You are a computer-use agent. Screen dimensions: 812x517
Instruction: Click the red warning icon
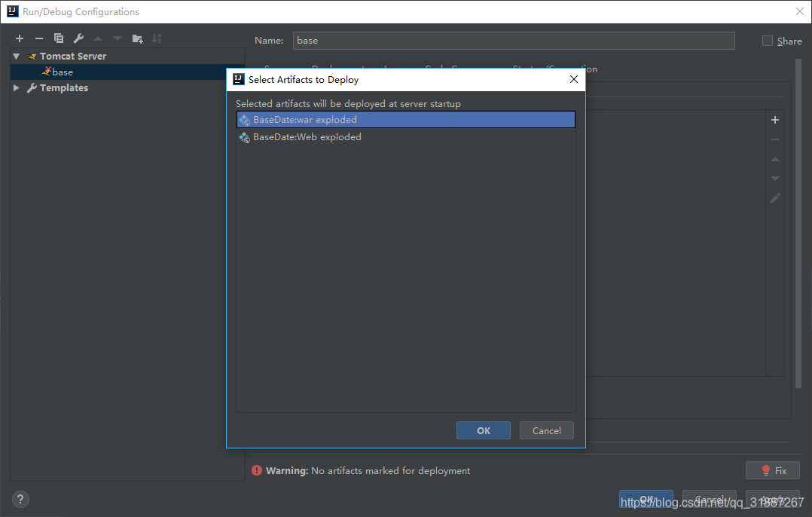click(x=256, y=470)
